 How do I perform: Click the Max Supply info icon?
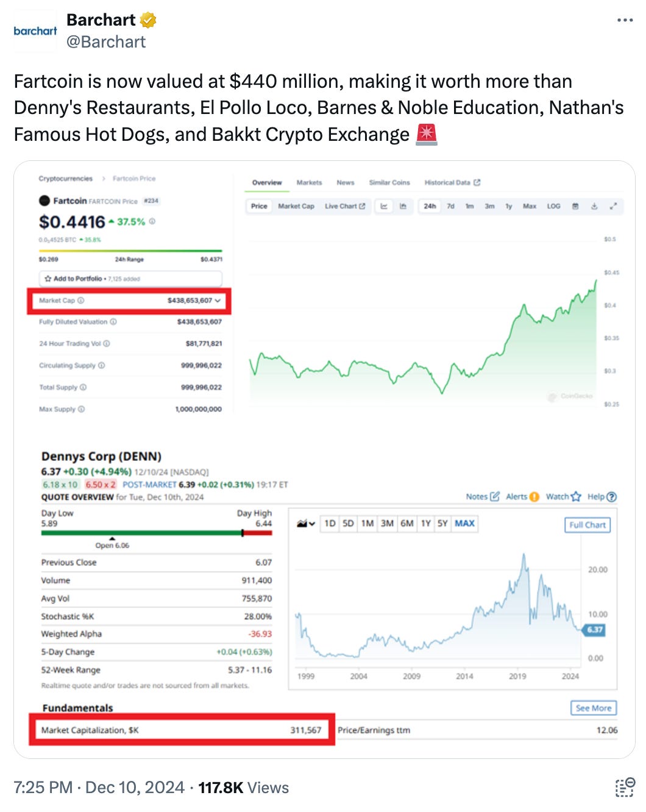pos(82,409)
